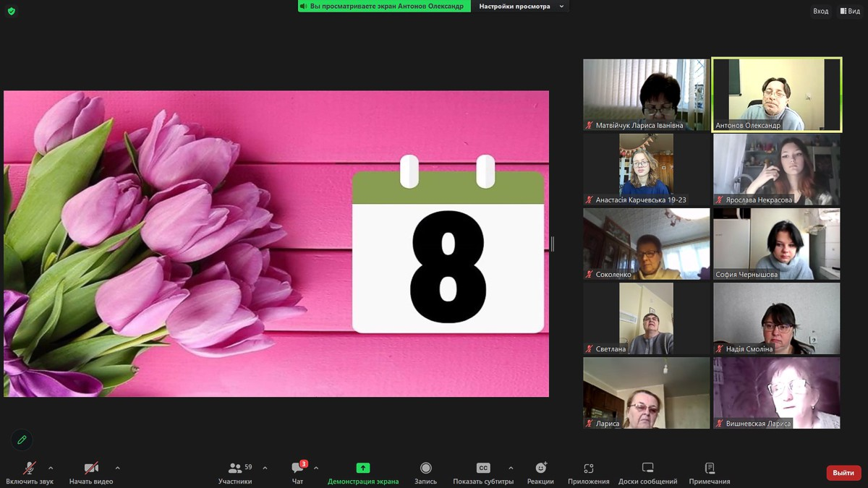The width and height of the screenshot is (868, 488).
Task: Open the Примечания notes panel
Action: 710,473
